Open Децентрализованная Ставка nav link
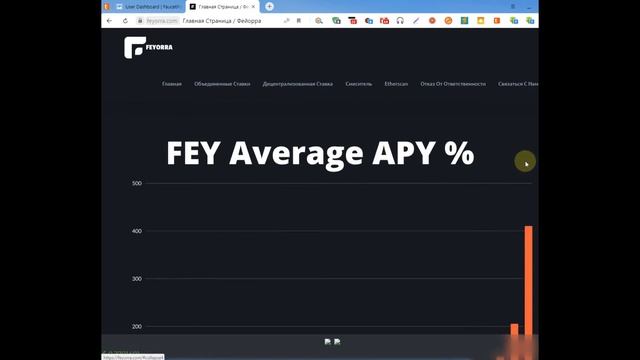Screen dimensions: 640x360 pyautogui.click(x=298, y=84)
